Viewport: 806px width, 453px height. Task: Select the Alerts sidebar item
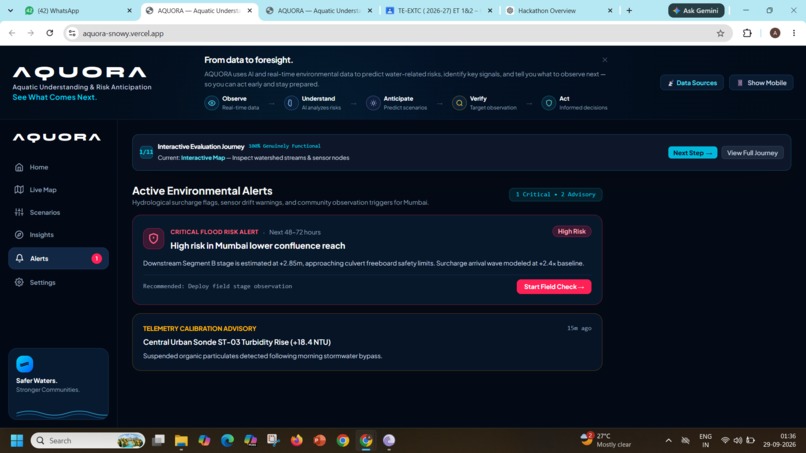pos(58,258)
